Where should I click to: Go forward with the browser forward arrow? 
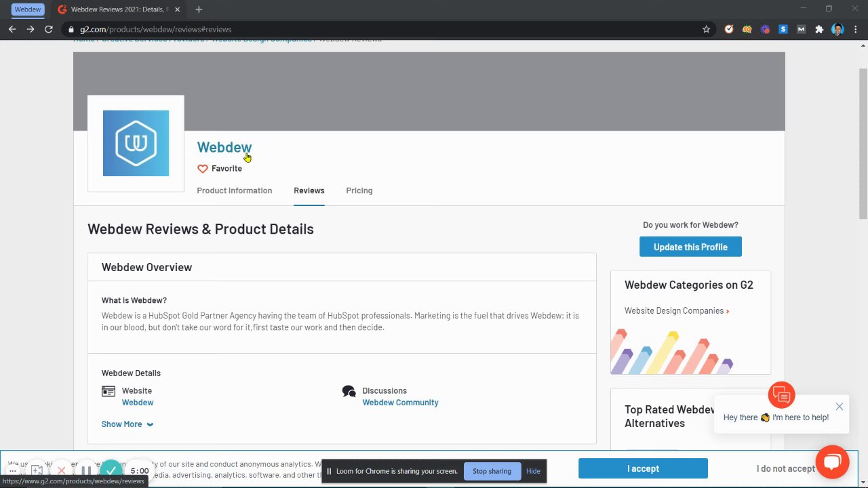31,29
